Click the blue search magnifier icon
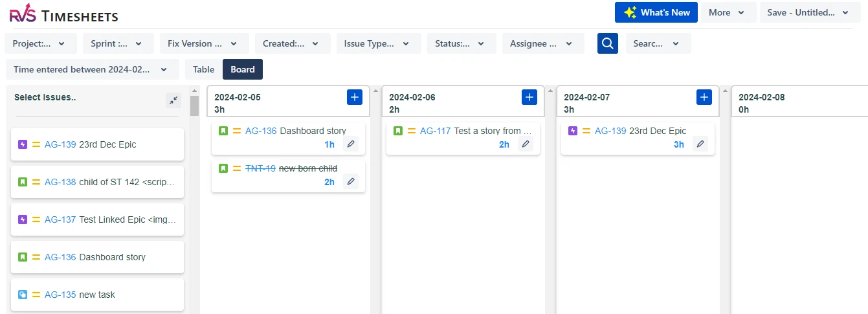 (607, 43)
